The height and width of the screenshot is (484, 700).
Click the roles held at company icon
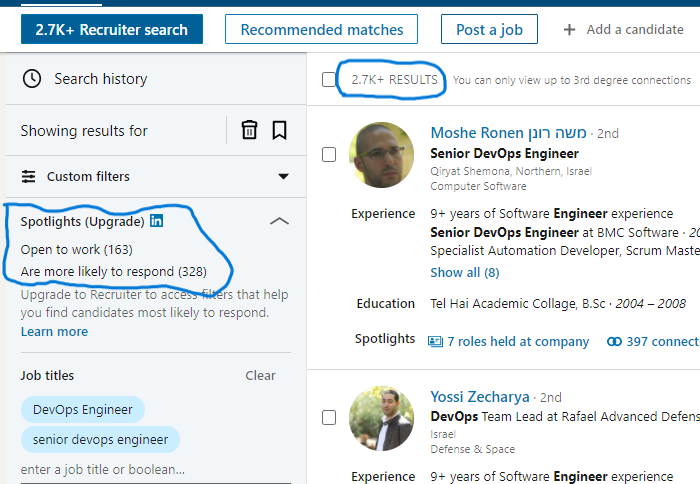tap(435, 341)
